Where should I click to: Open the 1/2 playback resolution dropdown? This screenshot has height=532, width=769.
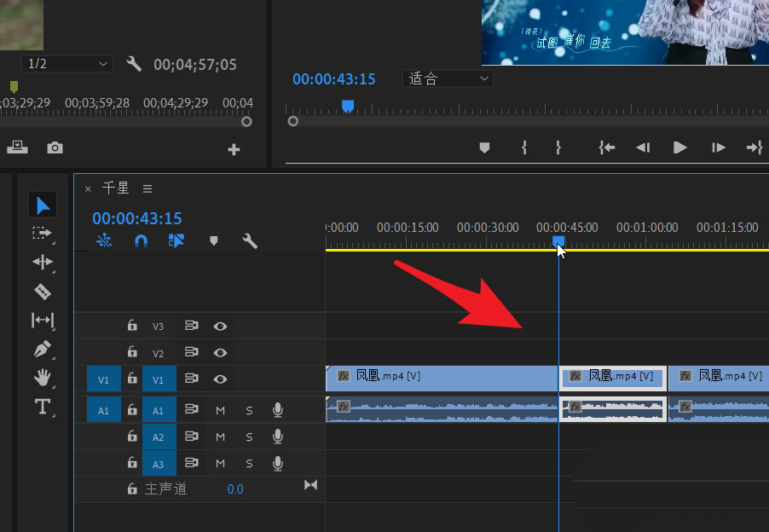coord(66,64)
